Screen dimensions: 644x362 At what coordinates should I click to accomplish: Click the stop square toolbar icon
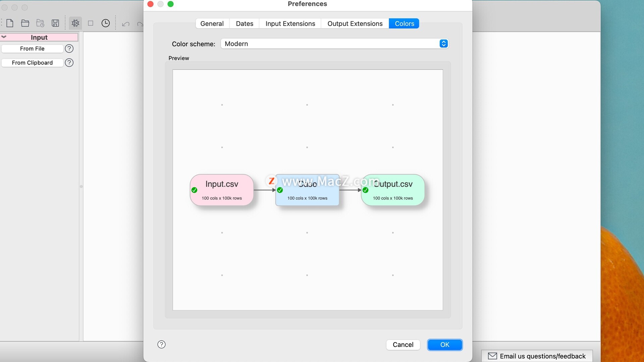(x=91, y=23)
